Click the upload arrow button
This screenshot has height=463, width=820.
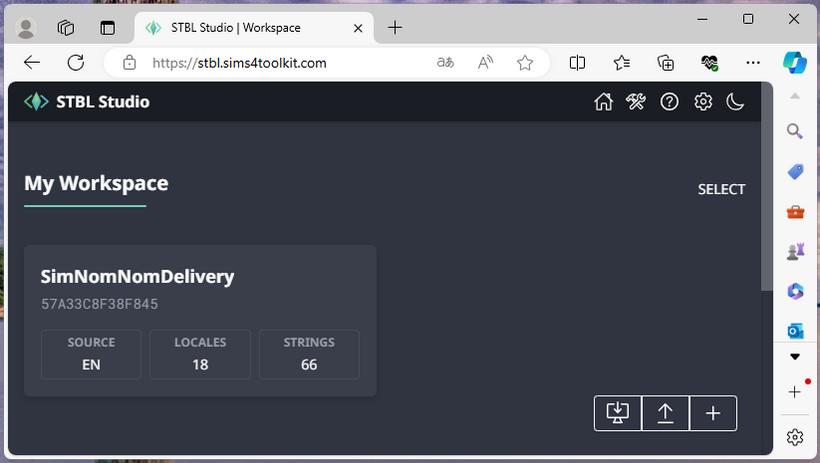[x=665, y=413]
